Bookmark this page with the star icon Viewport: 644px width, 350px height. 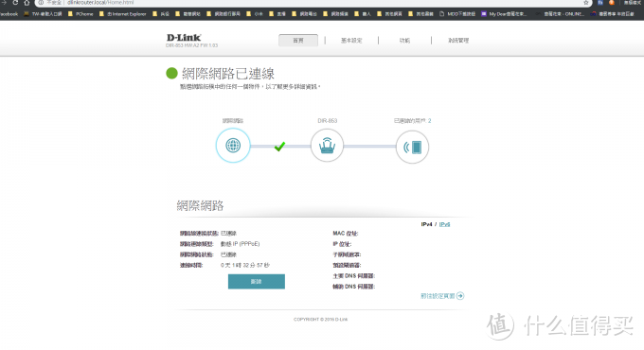tap(586, 3)
